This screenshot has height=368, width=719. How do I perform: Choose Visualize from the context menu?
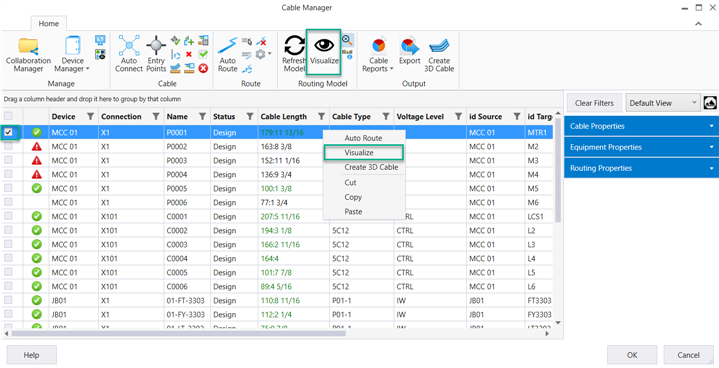coord(363,153)
